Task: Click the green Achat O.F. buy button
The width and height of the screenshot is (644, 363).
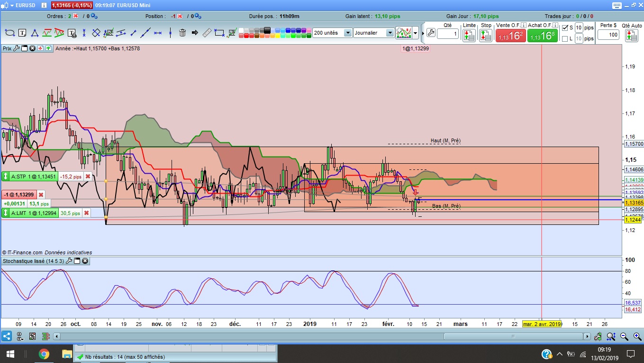Action: coord(542,36)
